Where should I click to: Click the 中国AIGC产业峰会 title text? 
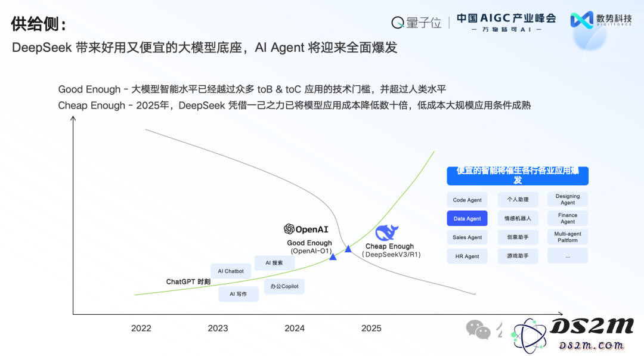click(506, 18)
